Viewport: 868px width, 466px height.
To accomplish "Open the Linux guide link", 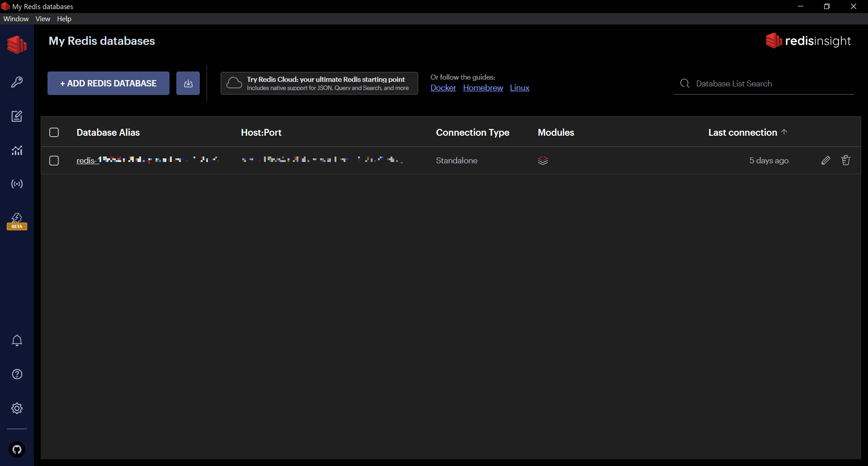I will pyautogui.click(x=519, y=88).
